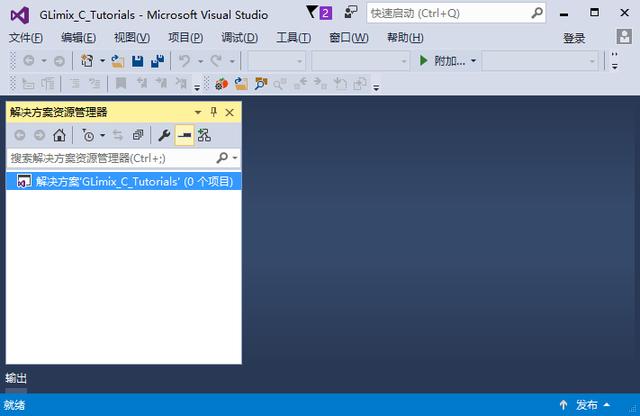Click the 发布 publish button in status bar
Screen dimensions: 640x416
click(584, 405)
